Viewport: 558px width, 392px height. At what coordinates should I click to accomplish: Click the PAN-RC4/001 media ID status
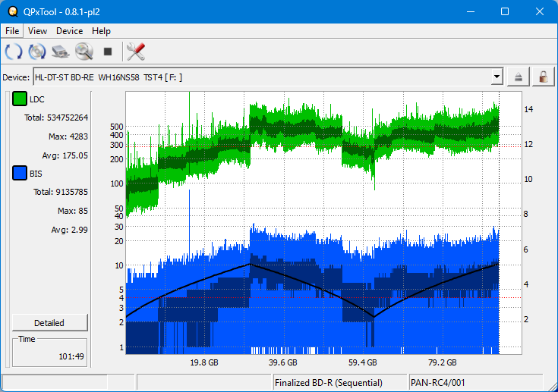[x=438, y=383]
